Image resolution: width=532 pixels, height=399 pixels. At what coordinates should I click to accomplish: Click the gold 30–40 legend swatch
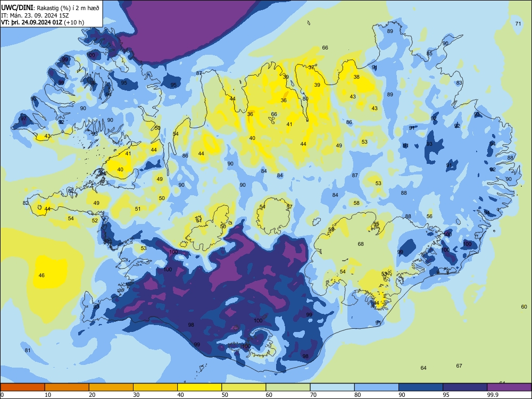coord(155,387)
